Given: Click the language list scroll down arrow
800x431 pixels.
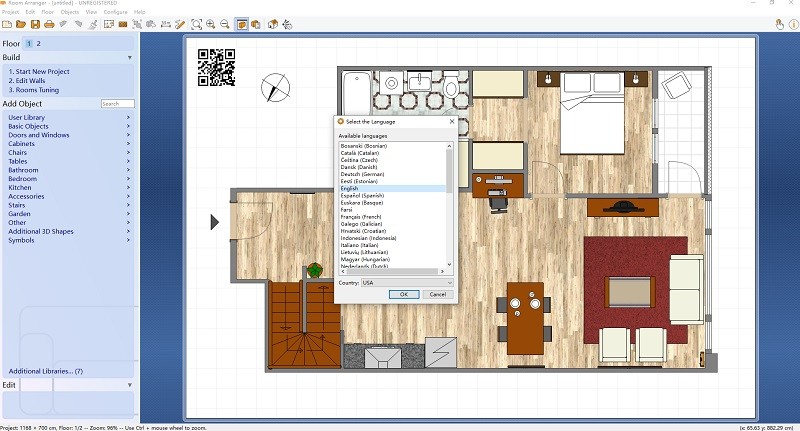Looking at the screenshot, I should (x=449, y=264).
